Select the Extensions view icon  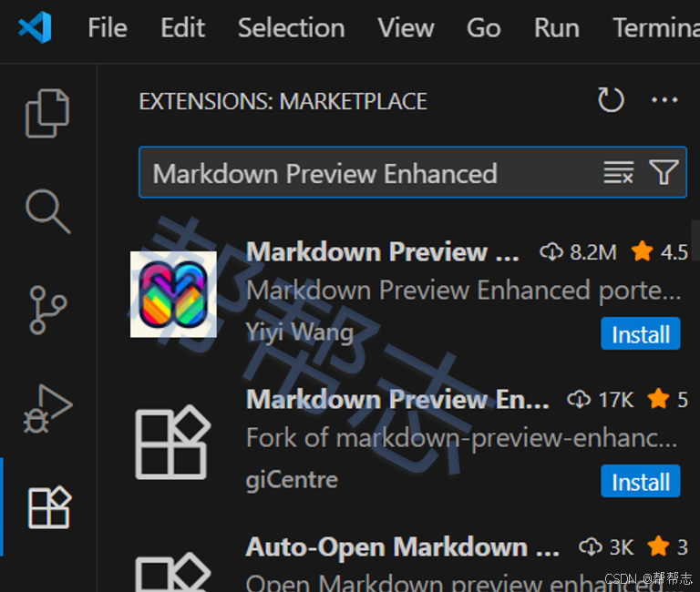click(x=49, y=507)
